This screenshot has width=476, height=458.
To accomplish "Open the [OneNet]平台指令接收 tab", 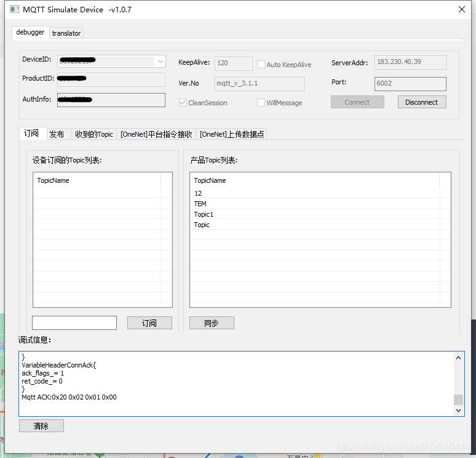I will [x=156, y=134].
